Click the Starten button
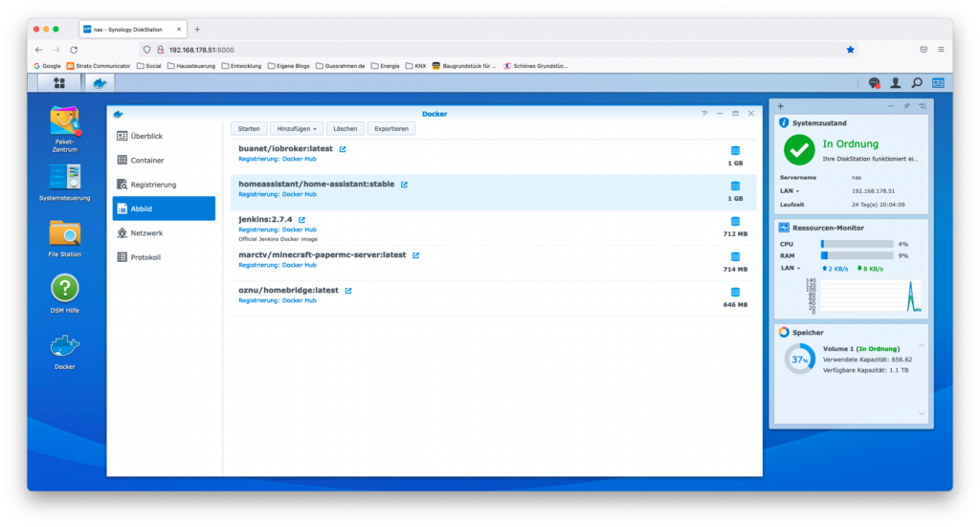The image size is (980, 527). (249, 128)
